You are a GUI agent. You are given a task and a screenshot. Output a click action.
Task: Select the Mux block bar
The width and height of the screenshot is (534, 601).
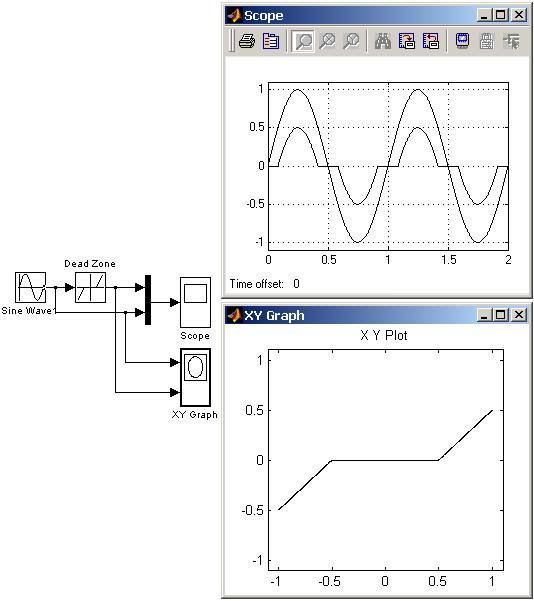[148, 300]
